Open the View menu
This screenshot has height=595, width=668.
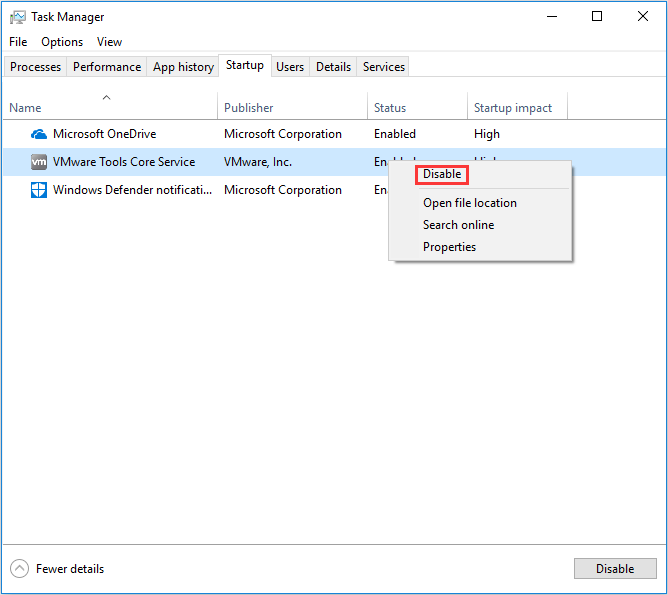click(109, 42)
